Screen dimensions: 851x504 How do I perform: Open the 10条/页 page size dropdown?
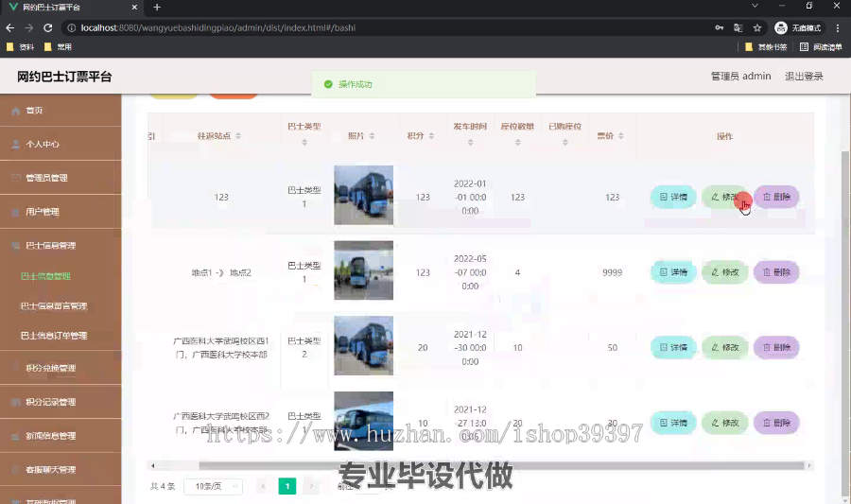click(x=213, y=486)
